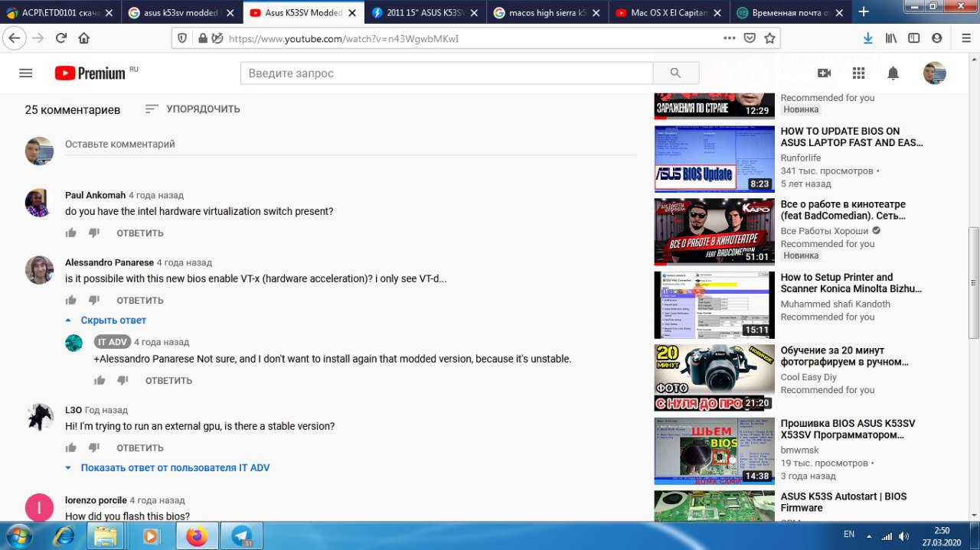Click the Оставьте комментарий comment field

[351, 145]
